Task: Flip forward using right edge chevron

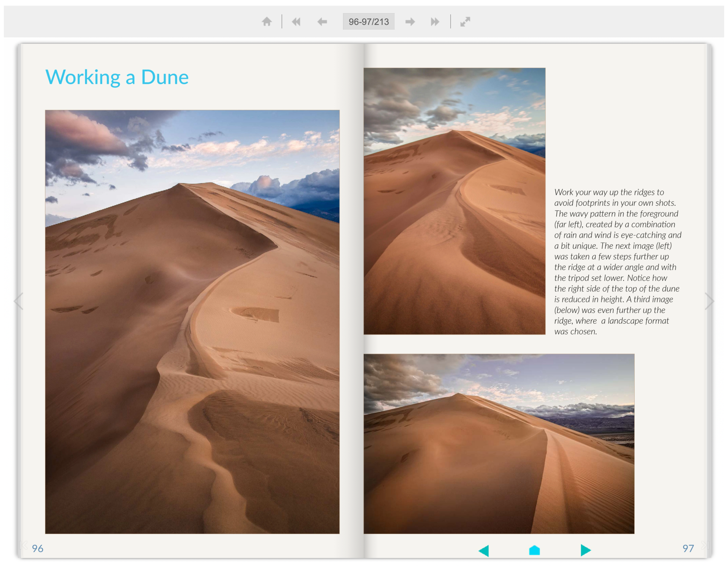Action: [709, 301]
